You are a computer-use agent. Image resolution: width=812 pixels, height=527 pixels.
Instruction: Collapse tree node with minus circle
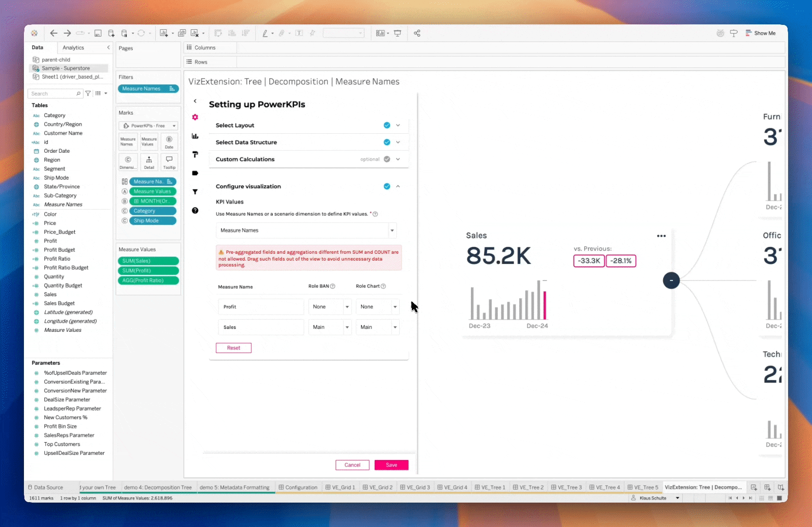pos(671,280)
